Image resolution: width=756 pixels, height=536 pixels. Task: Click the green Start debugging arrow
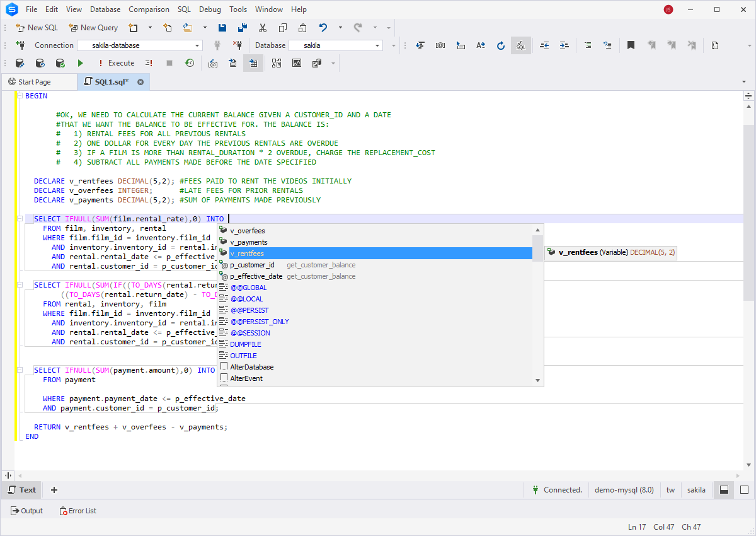pos(80,63)
